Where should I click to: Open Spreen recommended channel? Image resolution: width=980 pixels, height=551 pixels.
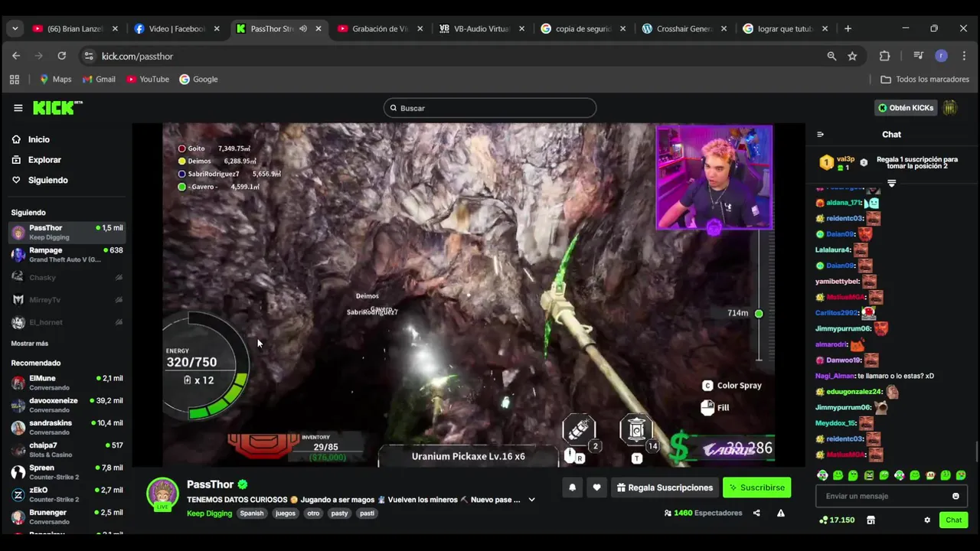point(67,472)
